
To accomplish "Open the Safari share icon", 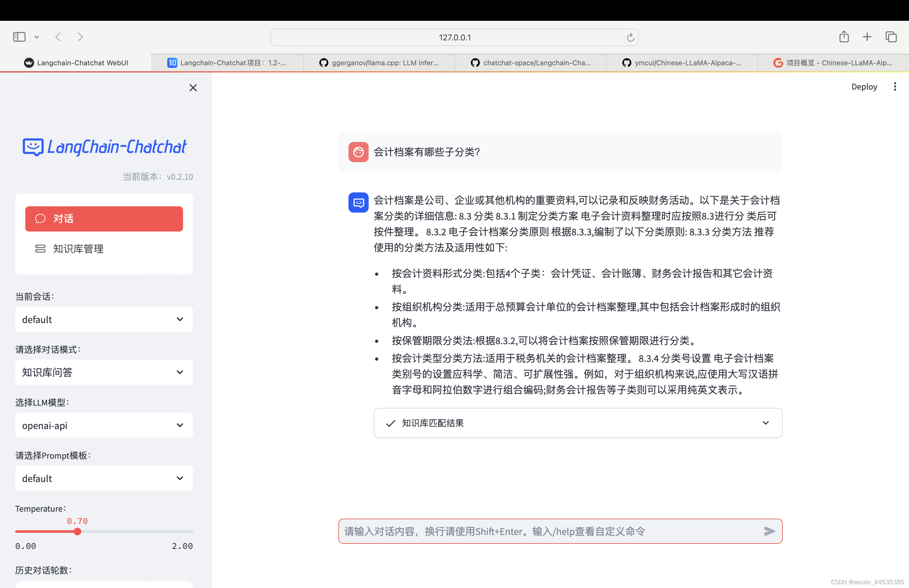I will coord(844,37).
